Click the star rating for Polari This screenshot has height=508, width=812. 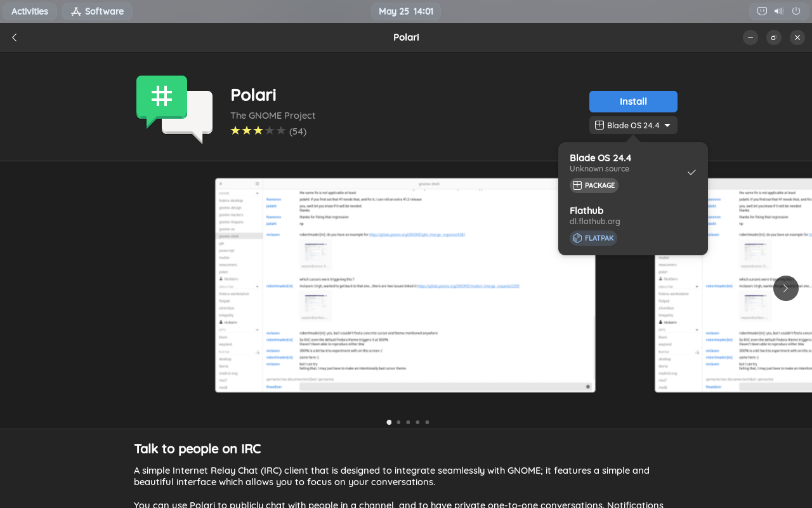coord(258,131)
